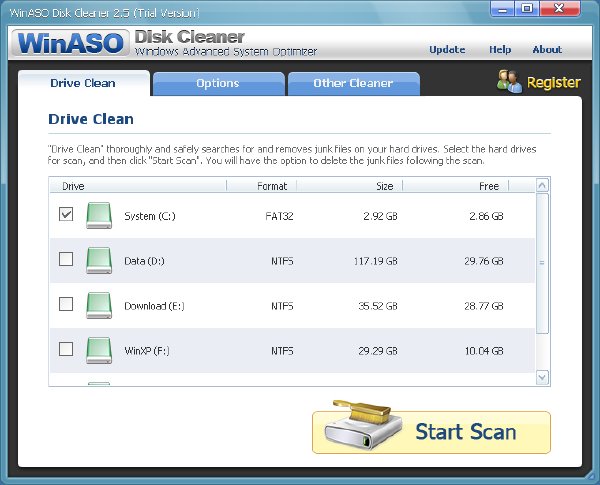Click the System (C:) drive icon
Viewport: 600px width, 485px height.
tap(99, 216)
